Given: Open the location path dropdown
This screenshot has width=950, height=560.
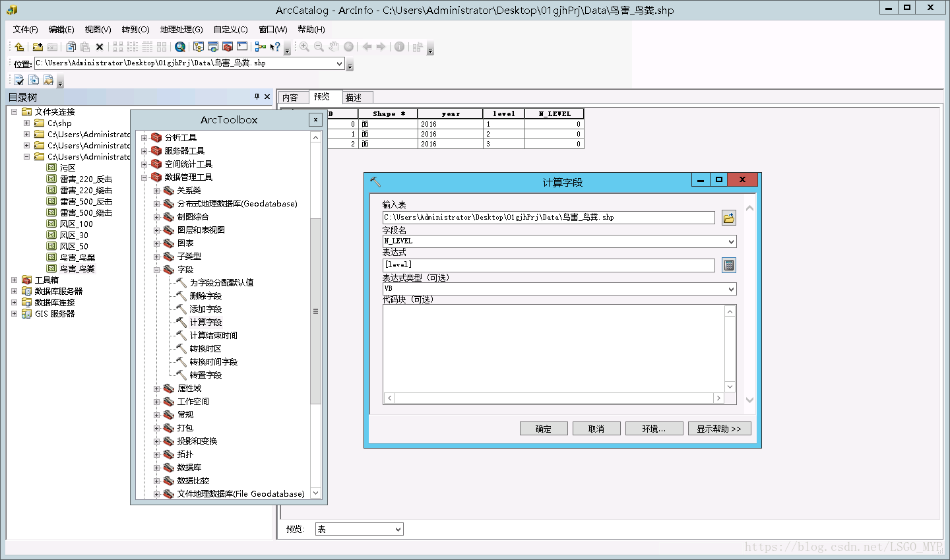Looking at the screenshot, I should pos(340,63).
